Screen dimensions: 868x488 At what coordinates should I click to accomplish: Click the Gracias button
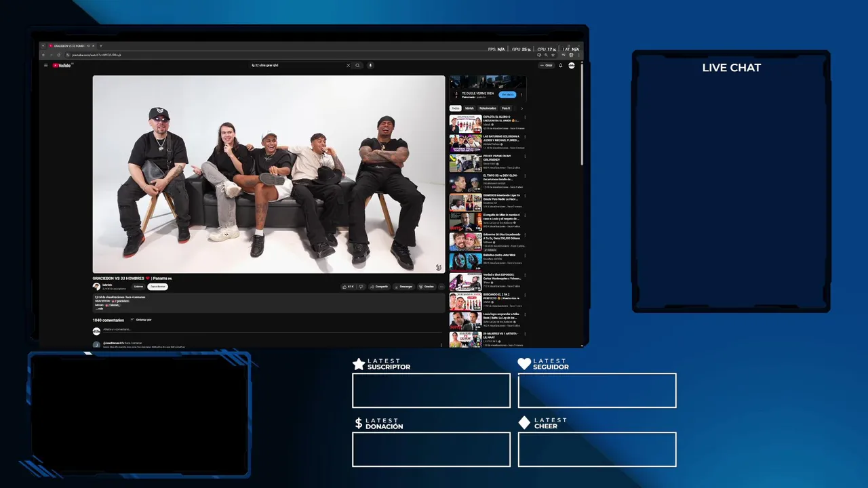tap(427, 287)
